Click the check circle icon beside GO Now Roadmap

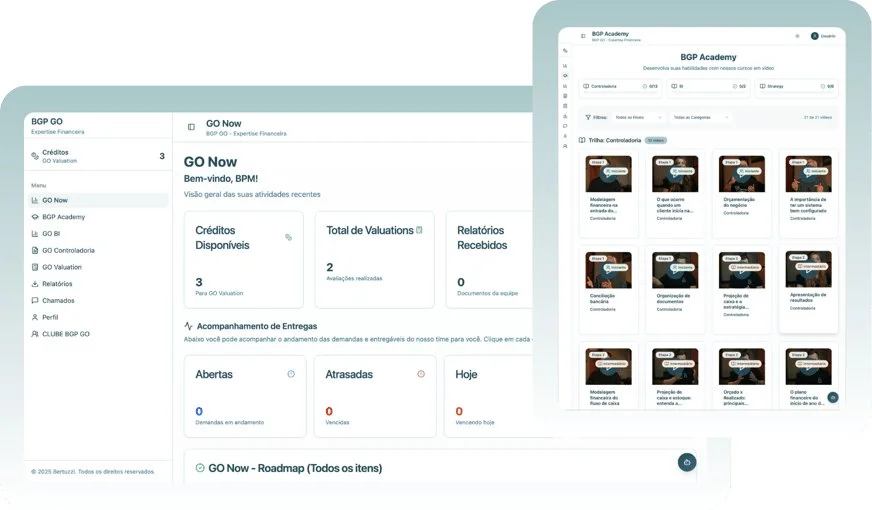pos(200,468)
